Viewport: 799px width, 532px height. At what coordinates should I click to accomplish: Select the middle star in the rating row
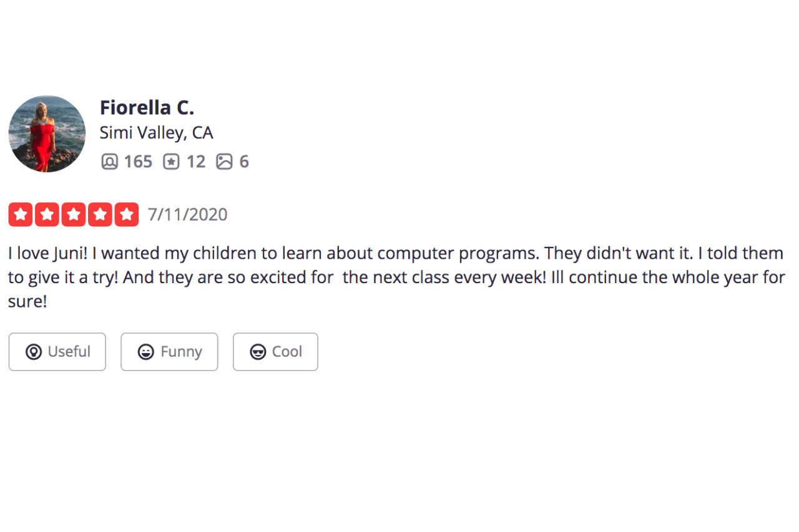[x=73, y=214]
